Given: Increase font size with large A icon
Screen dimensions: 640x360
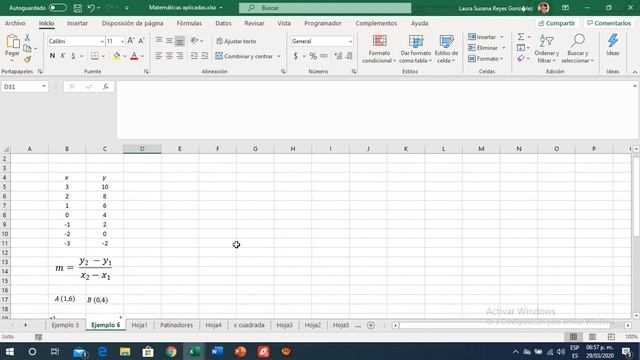Looking at the screenshot, I should pos(131,41).
